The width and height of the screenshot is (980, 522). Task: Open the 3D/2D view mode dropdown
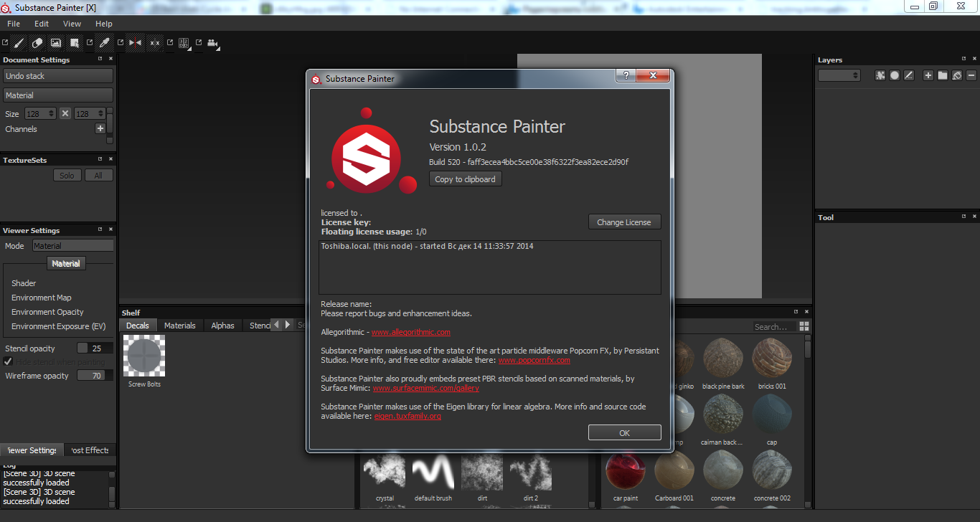click(x=184, y=43)
